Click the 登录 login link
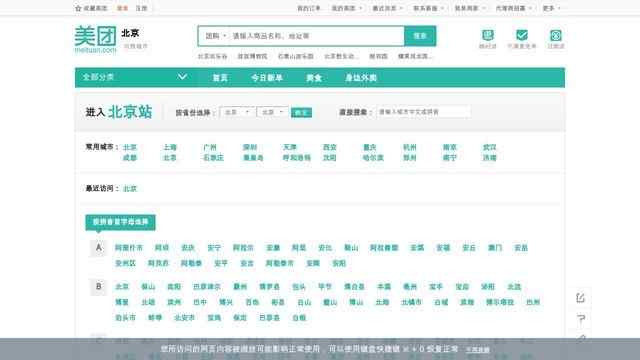 (x=122, y=8)
